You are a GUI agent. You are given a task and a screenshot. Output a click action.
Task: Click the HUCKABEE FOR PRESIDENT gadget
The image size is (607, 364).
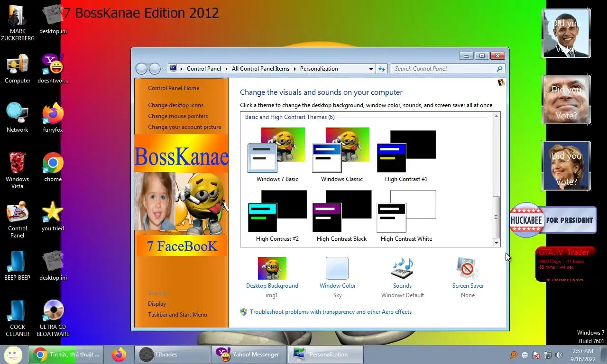click(552, 220)
